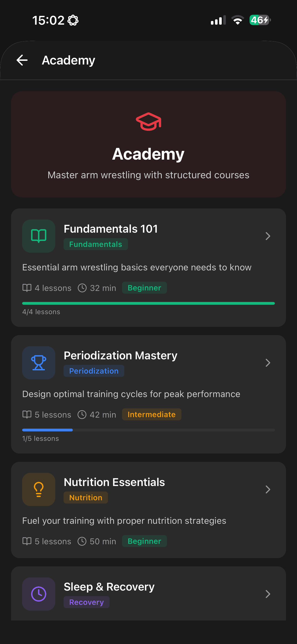
Task: Click the Intermediate difficulty badge
Action: pos(151,414)
